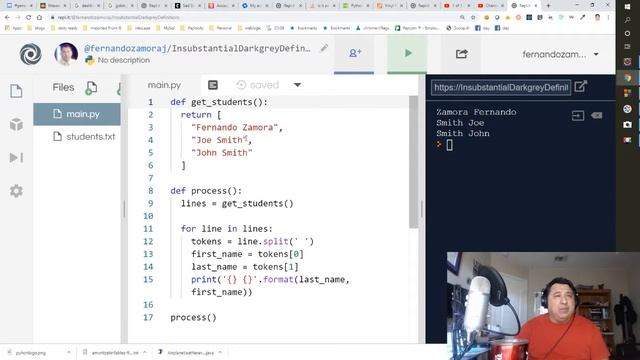Open the Packages cube icon in the sidebar
Screen dimensions: 640x360
(16, 124)
